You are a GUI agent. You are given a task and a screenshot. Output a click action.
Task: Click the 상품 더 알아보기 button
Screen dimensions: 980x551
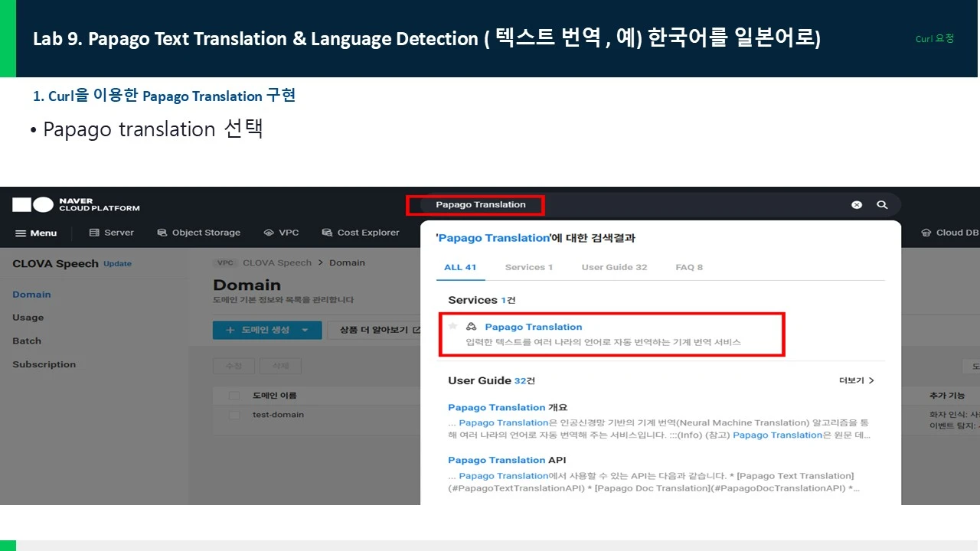coord(374,330)
